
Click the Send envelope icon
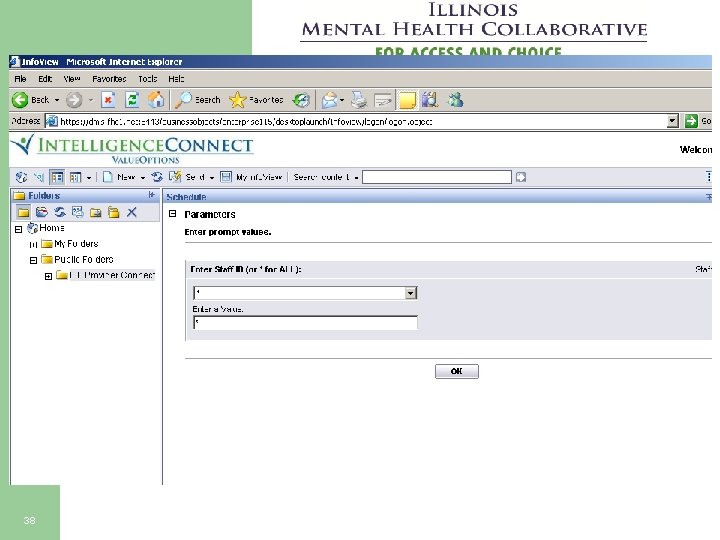175,177
